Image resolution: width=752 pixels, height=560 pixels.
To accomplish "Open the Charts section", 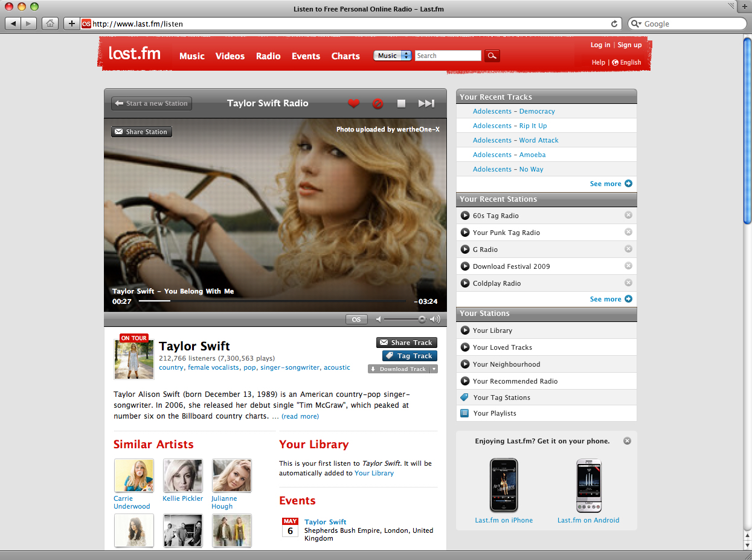I will tap(345, 56).
